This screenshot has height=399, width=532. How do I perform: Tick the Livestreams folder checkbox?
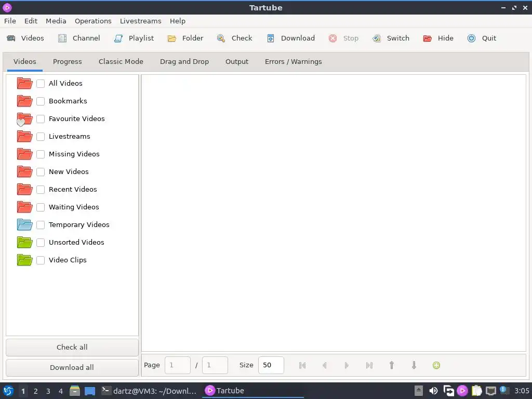point(41,137)
